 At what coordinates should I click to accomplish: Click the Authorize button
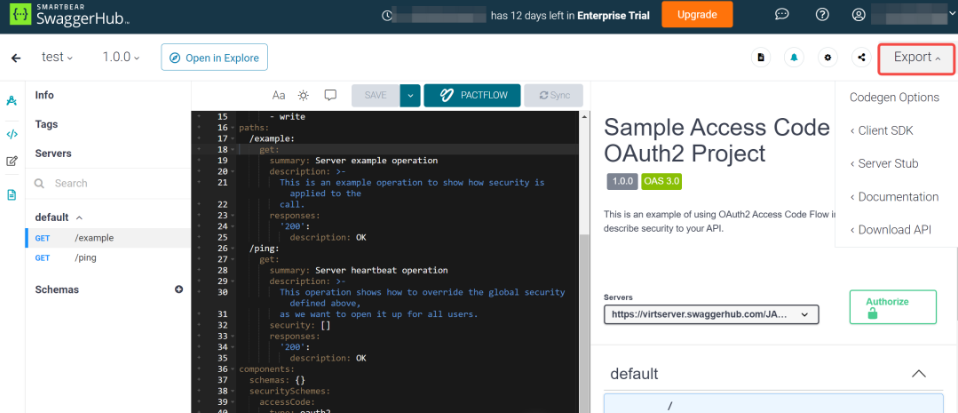pyautogui.click(x=893, y=307)
